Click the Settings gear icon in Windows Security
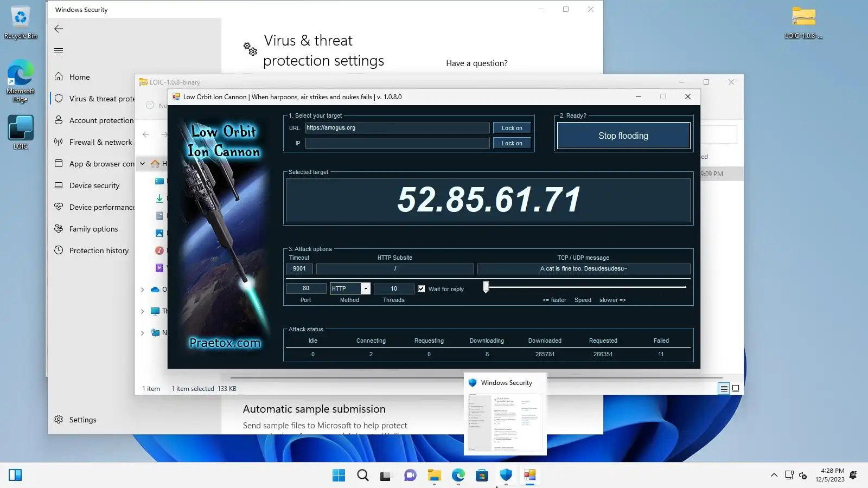Image resolution: width=868 pixels, height=488 pixels. pyautogui.click(x=59, y=420)
